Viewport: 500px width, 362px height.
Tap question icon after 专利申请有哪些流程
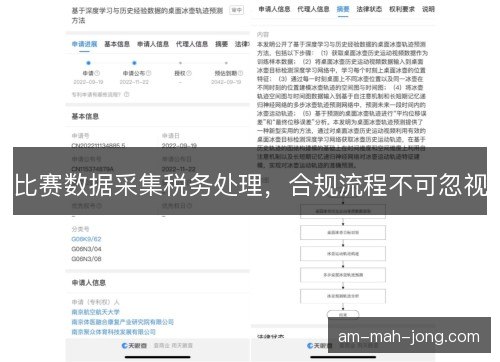click(x=127, y=95)
